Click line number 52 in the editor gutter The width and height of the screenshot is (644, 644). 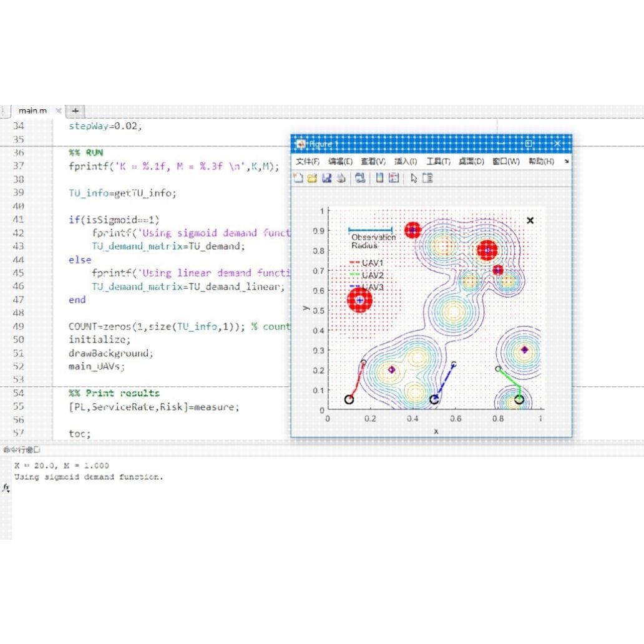click(19, 366)
